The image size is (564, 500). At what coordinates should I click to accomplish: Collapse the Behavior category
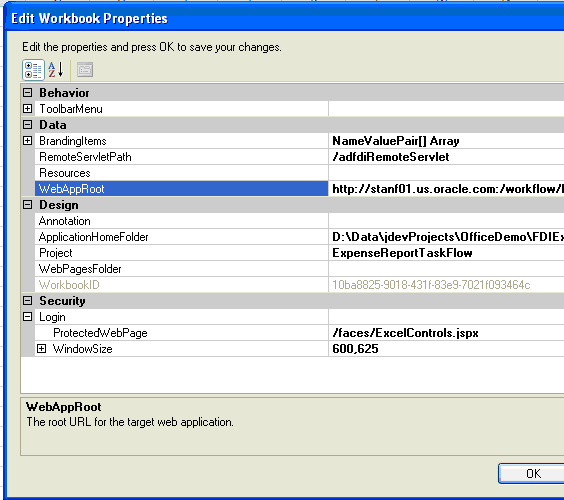[x=27, y=93]
